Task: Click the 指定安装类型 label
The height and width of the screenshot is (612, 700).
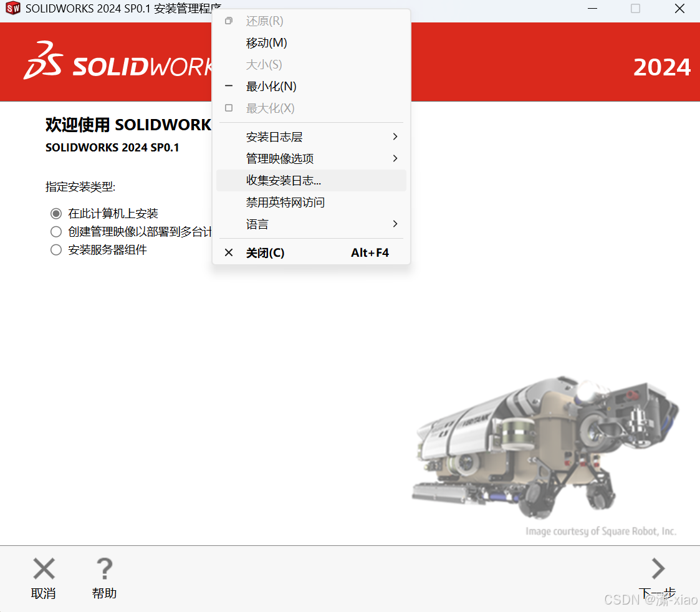Action: [x=80, y=186]
